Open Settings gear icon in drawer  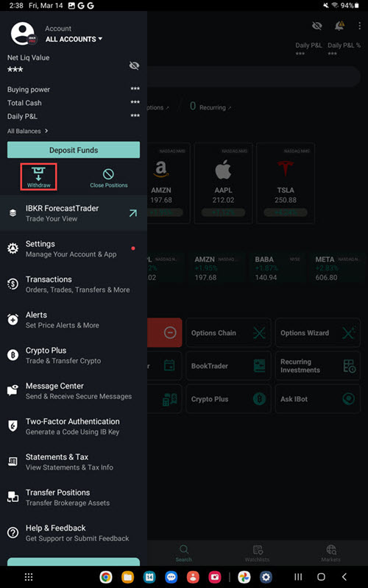[x=13, y=248]
